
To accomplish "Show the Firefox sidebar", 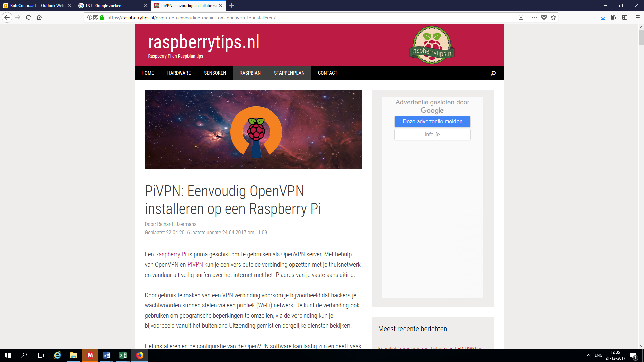I will click(x=625, y=17).
